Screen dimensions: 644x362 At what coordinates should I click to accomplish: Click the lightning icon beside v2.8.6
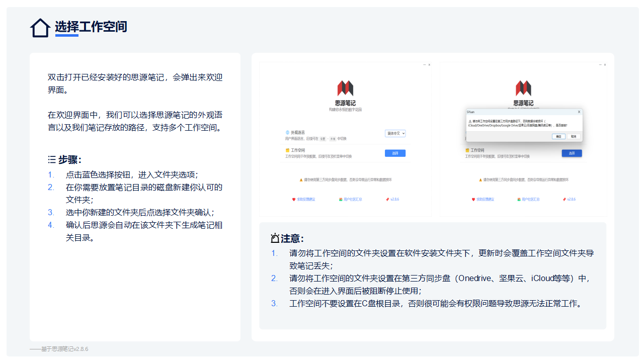click(387, 199)
